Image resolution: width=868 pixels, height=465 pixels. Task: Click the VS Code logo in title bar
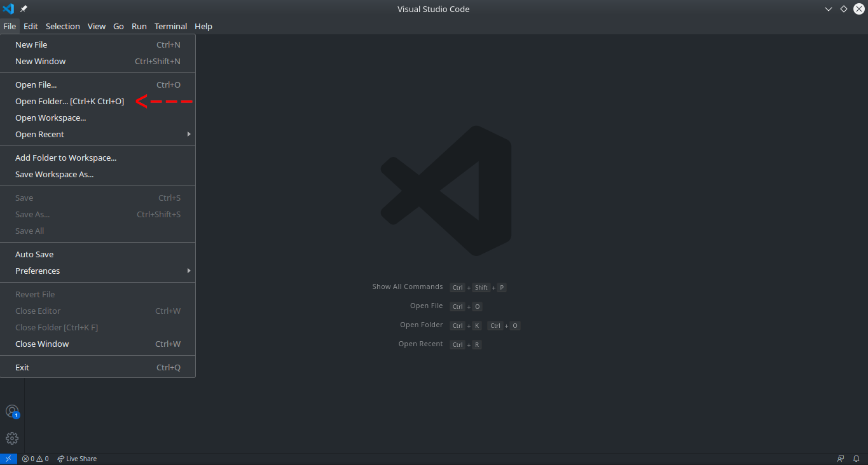(x=7, y=8)
